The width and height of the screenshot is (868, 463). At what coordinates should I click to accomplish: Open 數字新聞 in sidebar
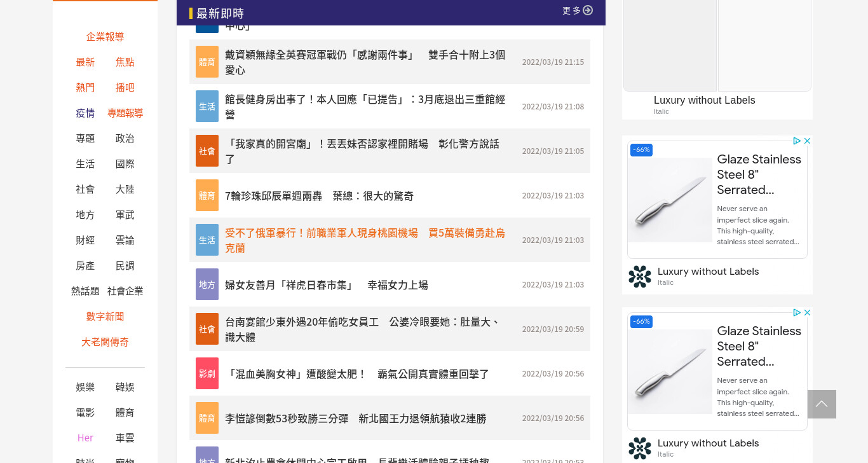click(x=105, y=317)
